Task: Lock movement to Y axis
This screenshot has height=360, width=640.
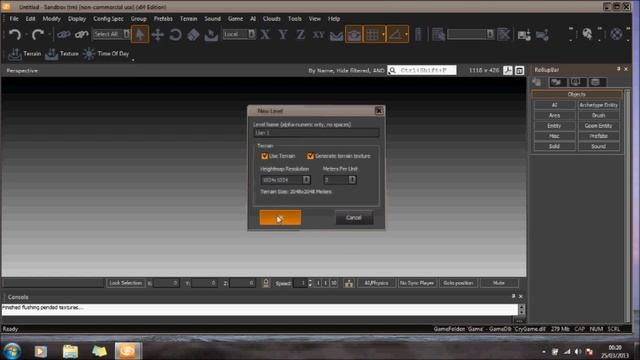Action: pyautogui.click(x=283, y=35)
